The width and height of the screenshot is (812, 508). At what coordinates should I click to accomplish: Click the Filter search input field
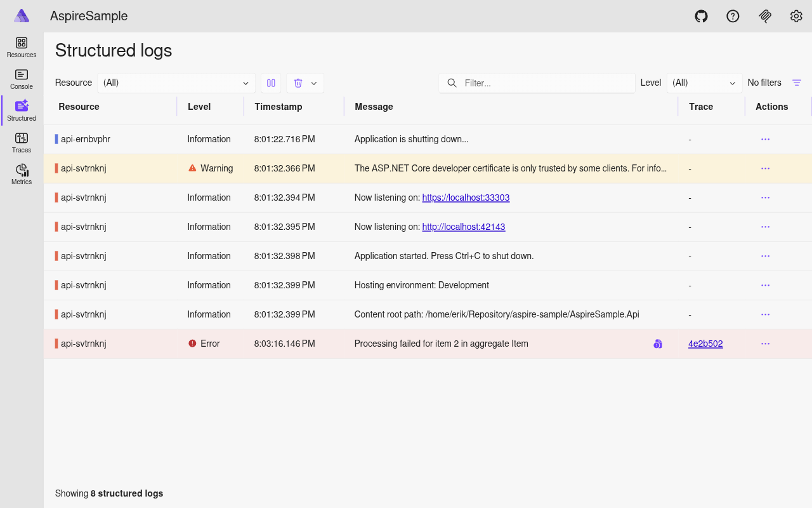[536, 83]
